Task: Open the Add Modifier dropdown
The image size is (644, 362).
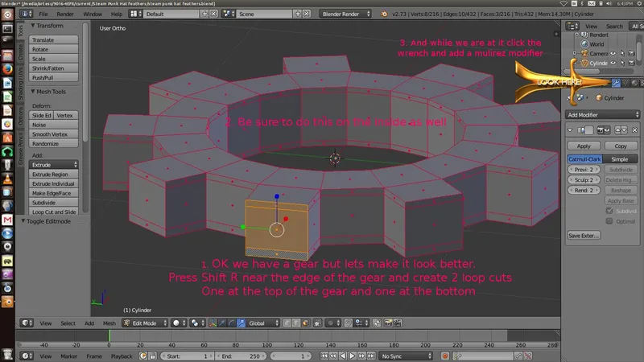Action: pos(604,114)
